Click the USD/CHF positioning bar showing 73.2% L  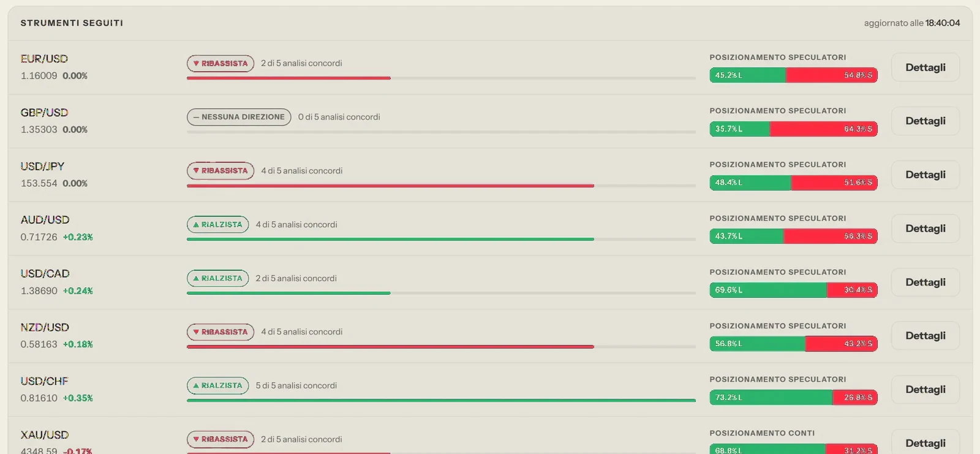click(793, 397)
